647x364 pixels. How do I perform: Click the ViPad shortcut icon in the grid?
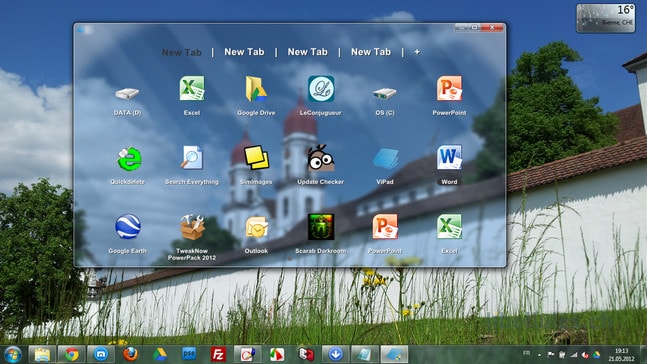click(385, 159)
